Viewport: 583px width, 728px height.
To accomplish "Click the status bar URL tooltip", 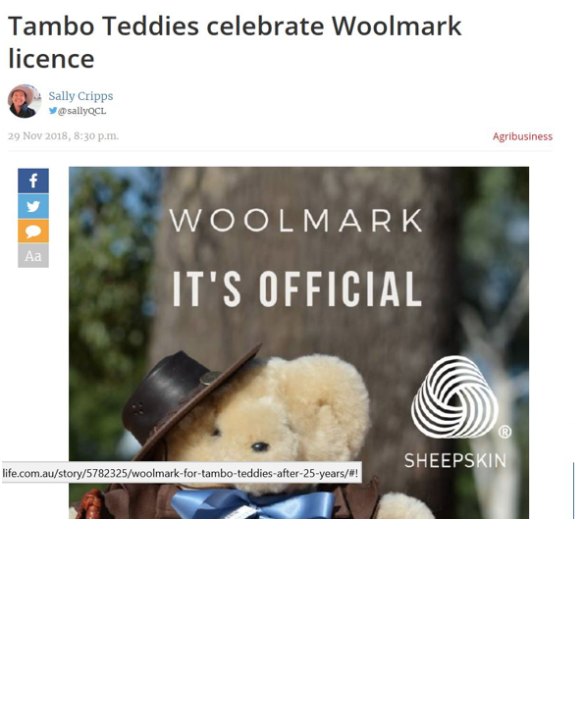I will [x=182, y=473].
